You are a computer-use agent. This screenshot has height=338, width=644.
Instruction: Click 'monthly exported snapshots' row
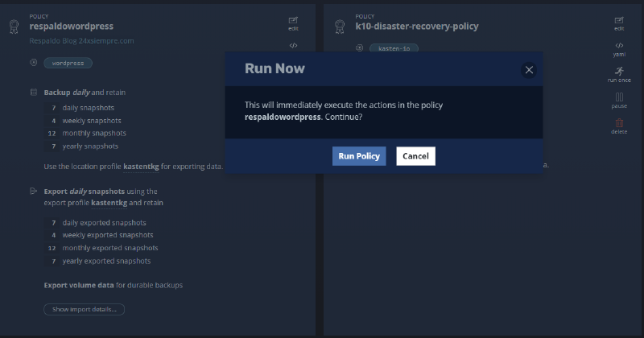101,248
